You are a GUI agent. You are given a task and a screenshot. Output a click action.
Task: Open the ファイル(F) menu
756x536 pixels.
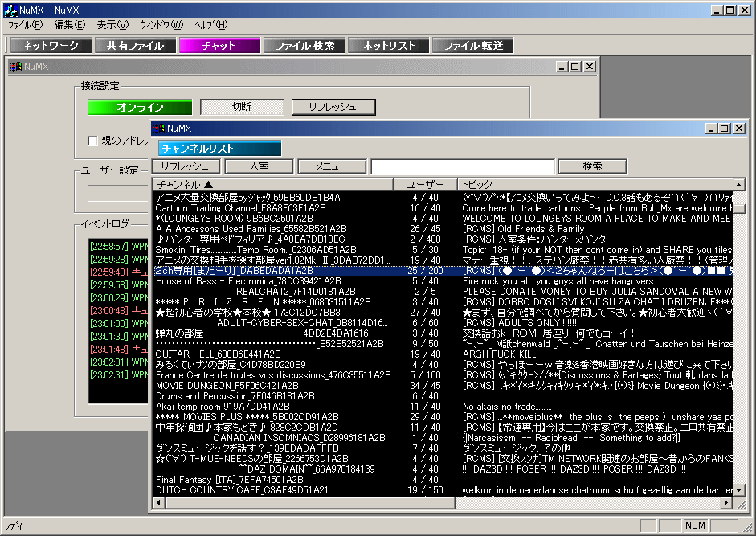(26, 25)
